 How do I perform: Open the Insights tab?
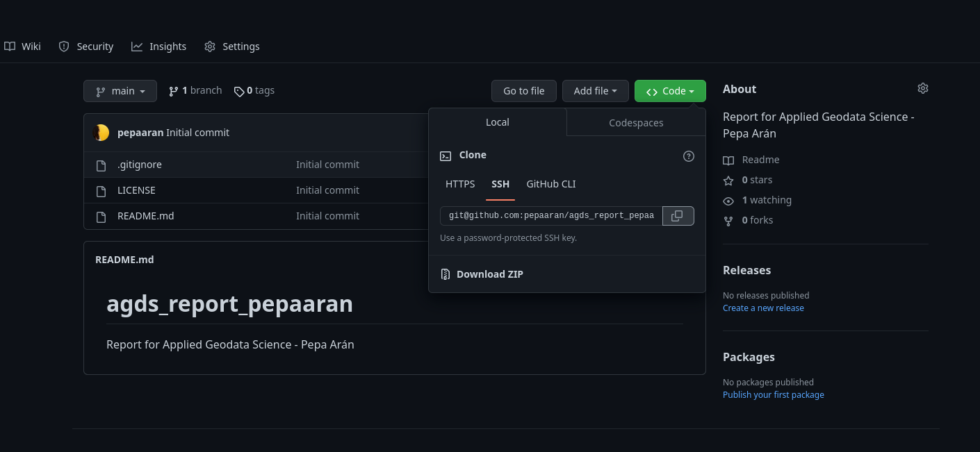(x=158, y=47)
